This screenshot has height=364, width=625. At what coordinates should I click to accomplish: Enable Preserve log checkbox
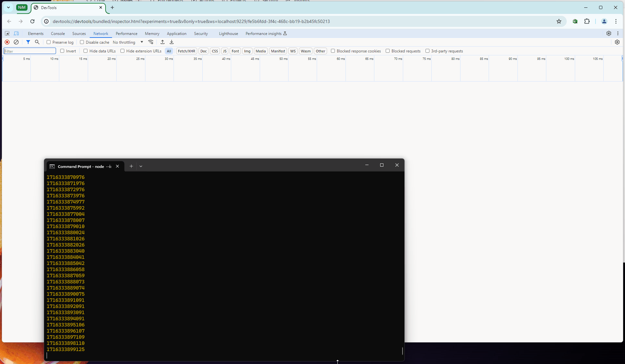tap(49, 42)
